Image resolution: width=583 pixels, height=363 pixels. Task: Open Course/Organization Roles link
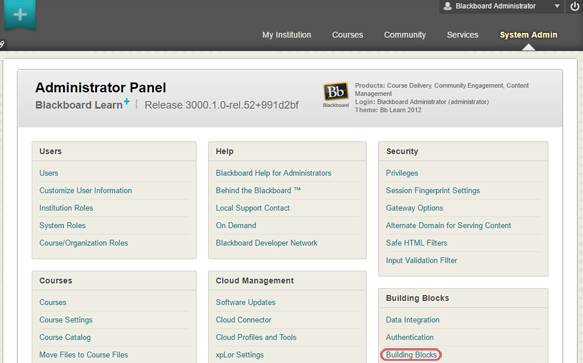(84, 243)
